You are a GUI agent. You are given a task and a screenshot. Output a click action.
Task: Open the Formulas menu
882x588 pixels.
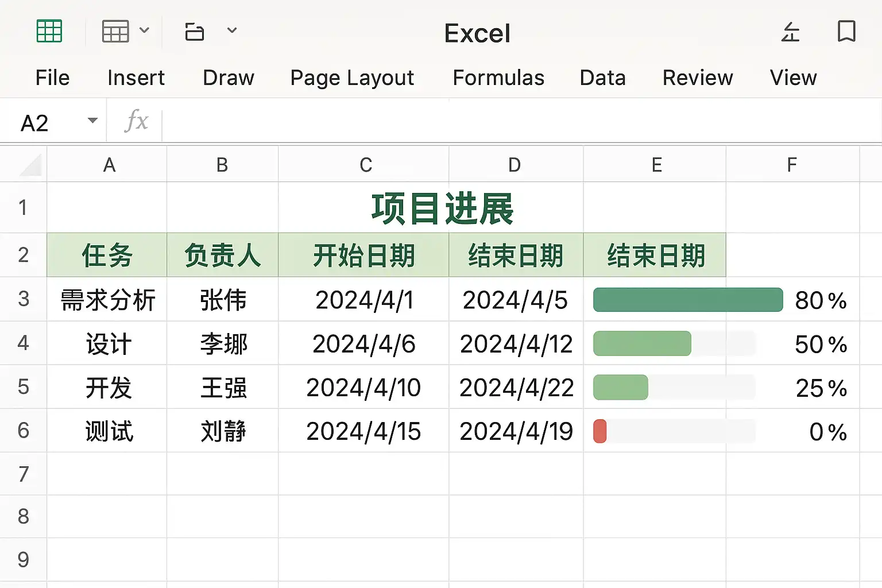(x=498, y=78)
